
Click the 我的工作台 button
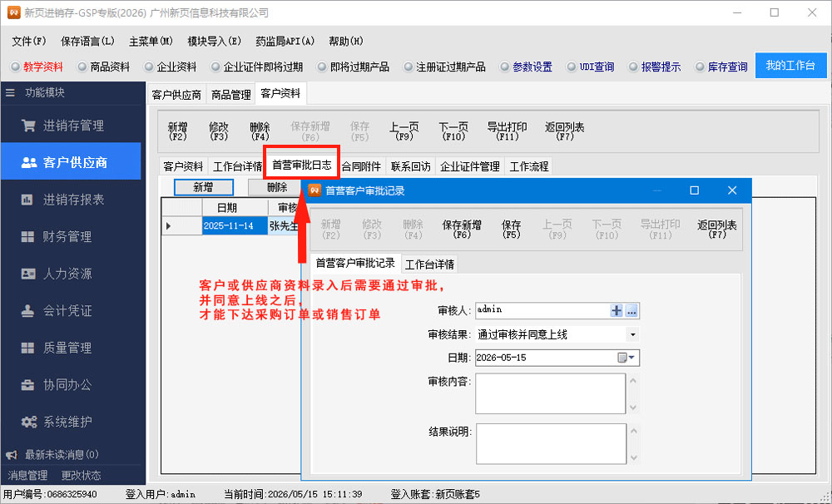(790, 65)
